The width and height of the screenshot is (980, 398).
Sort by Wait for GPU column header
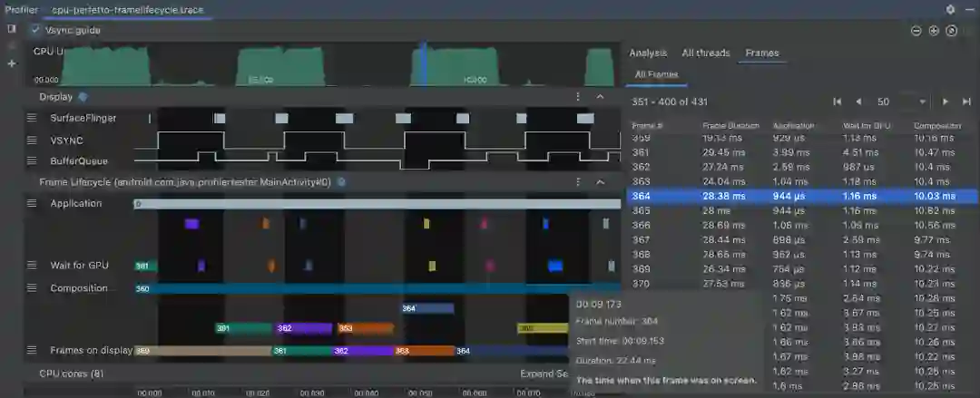coord(867,126)
